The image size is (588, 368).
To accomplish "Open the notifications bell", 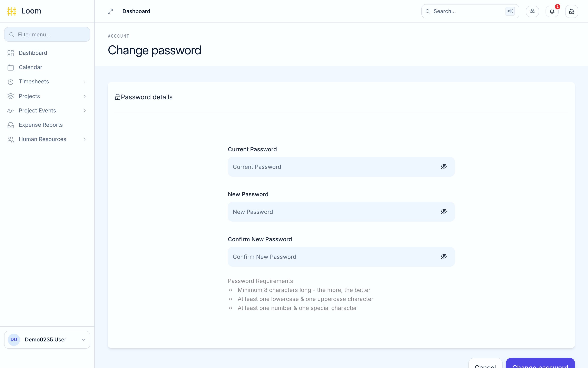I will (x=552, y=11).
